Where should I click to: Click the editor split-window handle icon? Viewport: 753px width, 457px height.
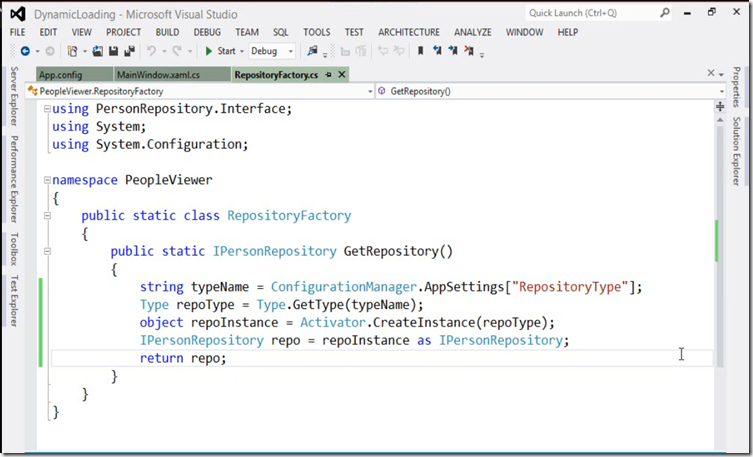pyautogui.click(x=720, y=107)
